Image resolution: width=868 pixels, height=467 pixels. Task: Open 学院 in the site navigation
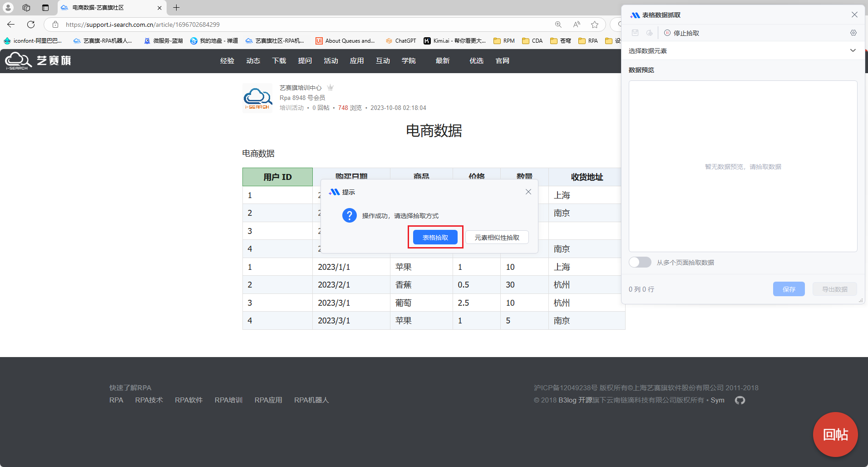pyautogui.click(x=409, y=61)
